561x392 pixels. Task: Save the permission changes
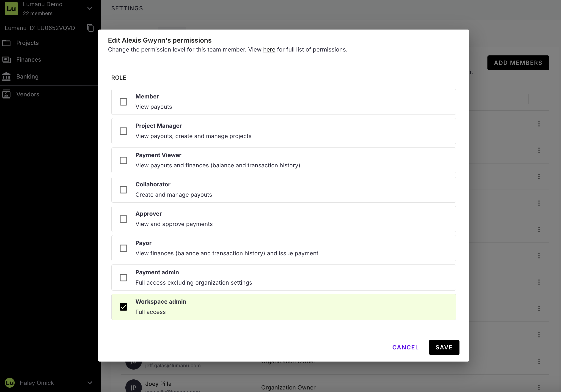pyautogui.click(x=444, y=347)
